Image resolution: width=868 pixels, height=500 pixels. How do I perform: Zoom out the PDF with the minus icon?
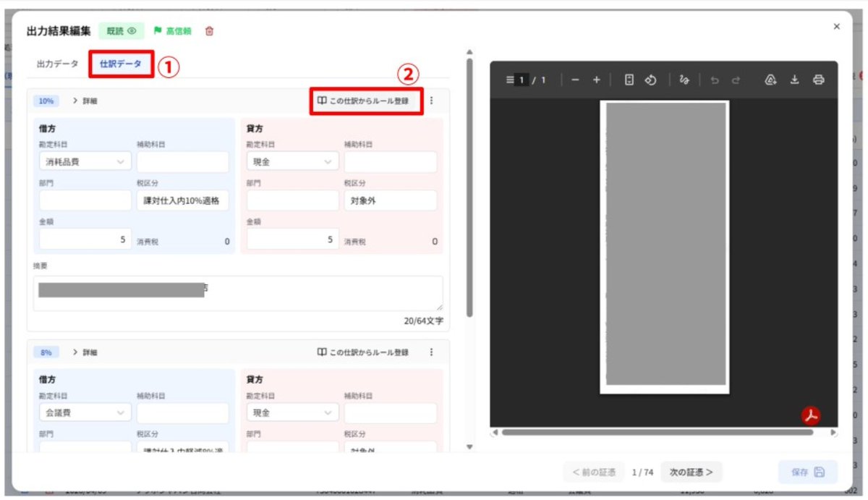(x=575, y=80)
